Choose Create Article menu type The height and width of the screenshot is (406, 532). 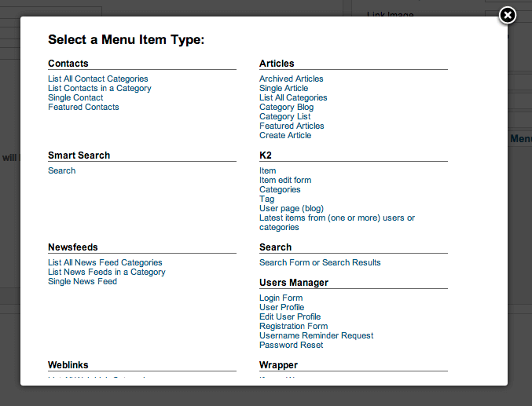click(x=285, y=135)
